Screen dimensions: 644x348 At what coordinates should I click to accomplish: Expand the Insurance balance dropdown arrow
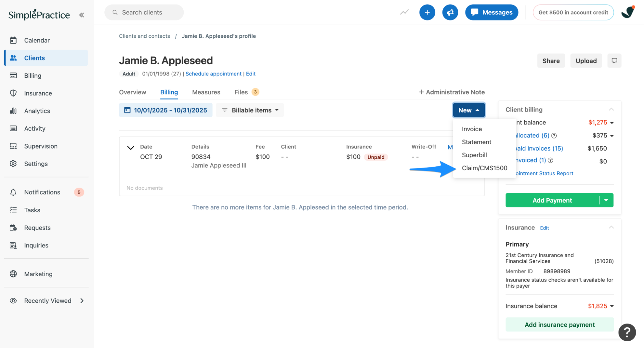click(x=612, y=306)
